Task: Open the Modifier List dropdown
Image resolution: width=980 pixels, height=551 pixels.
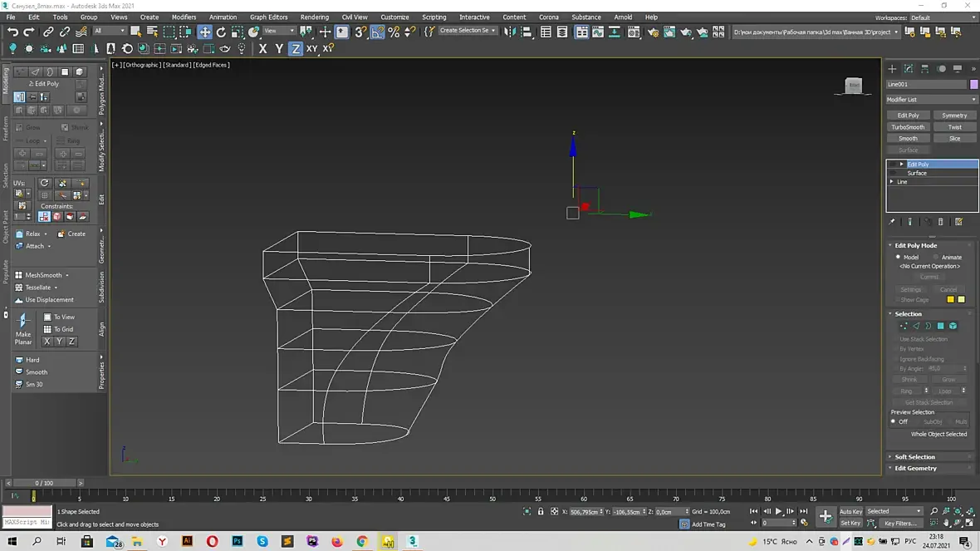Action: [931, 100]
